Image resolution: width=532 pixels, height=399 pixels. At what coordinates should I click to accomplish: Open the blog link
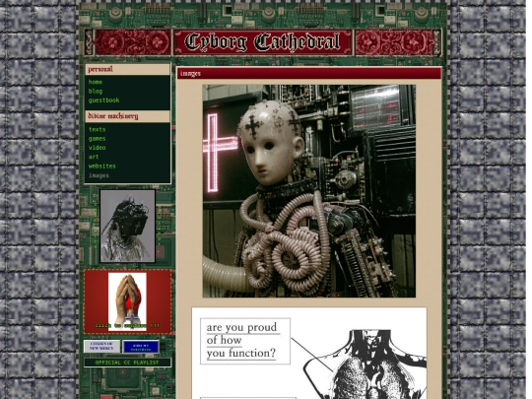(x=96, y=92)
